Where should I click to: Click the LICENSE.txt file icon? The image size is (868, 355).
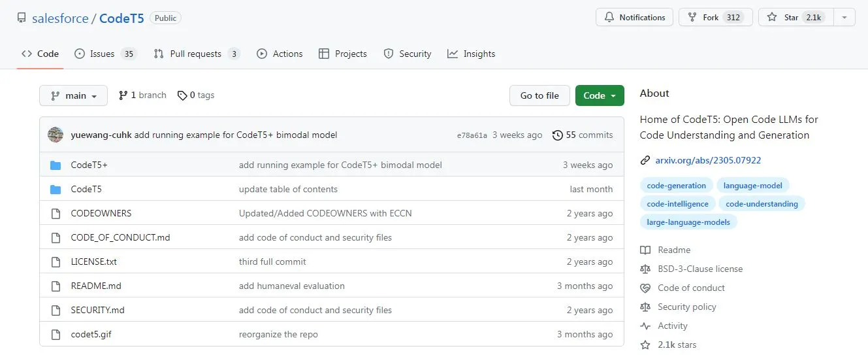tap(56, 262)
